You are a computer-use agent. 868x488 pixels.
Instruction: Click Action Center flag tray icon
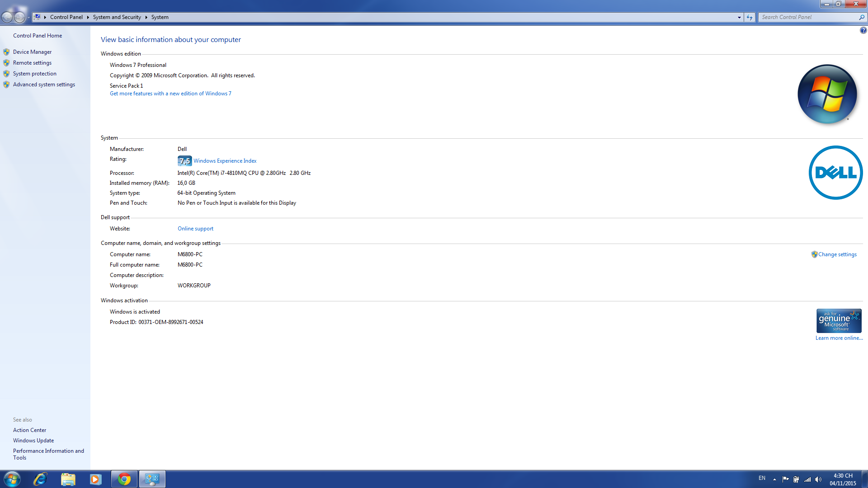785,479
